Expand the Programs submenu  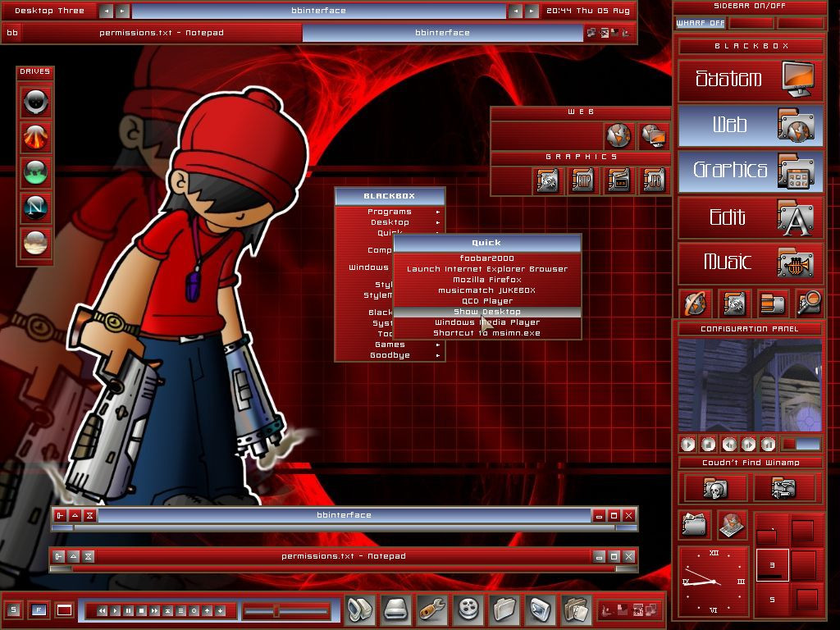390,212
